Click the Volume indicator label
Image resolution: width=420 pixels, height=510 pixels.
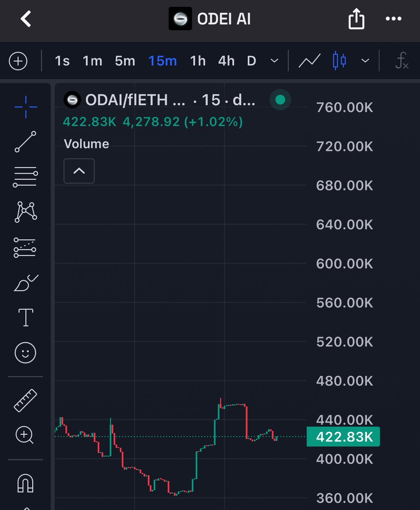coord(87,144)
